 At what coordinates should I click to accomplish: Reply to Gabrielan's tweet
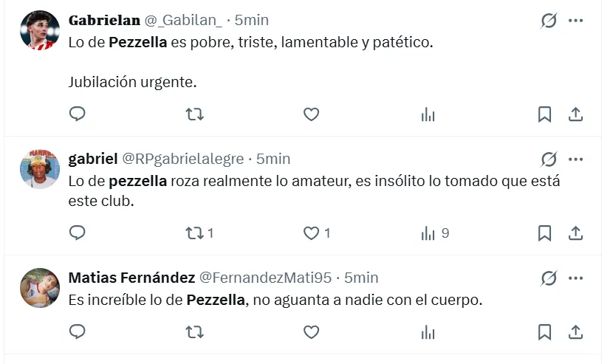pos(78,114)
